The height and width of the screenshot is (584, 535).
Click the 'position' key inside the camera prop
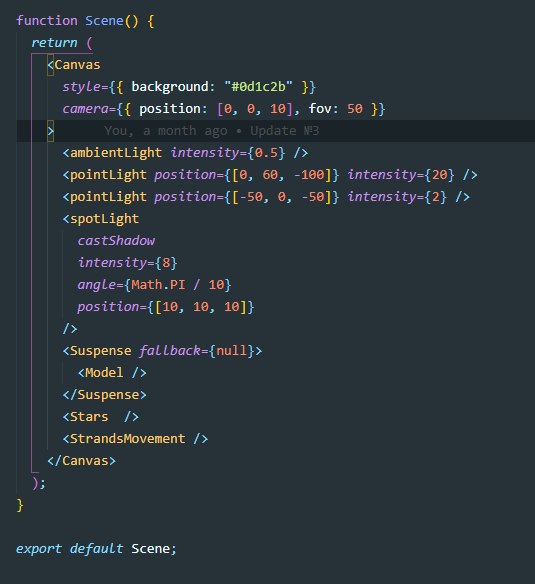click(170, 109)
